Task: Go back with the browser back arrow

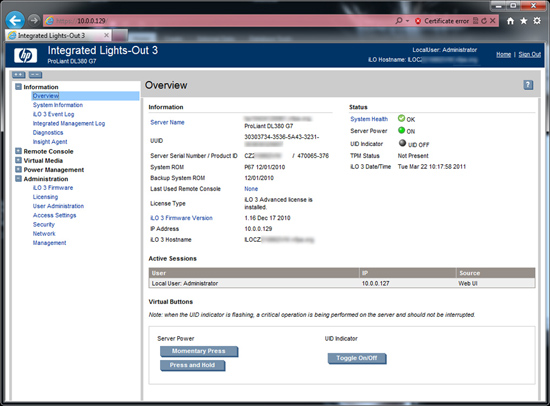Action: pos(15,20)
